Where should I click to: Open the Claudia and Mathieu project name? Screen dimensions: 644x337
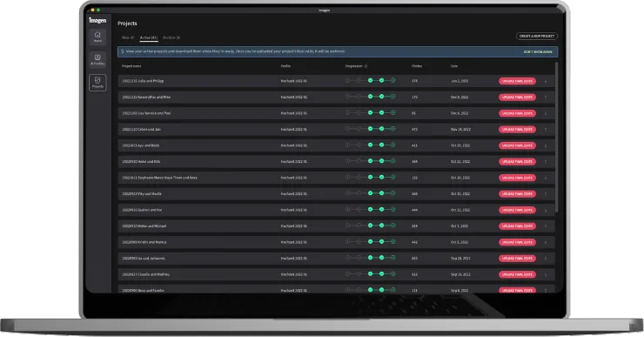coord(146,274)
